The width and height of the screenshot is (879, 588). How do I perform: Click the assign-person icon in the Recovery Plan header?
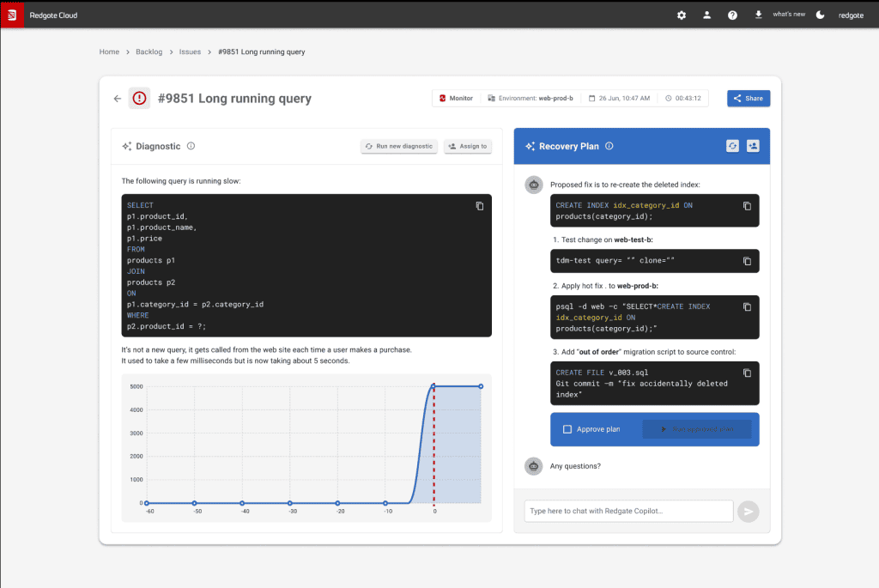(753, 146)
